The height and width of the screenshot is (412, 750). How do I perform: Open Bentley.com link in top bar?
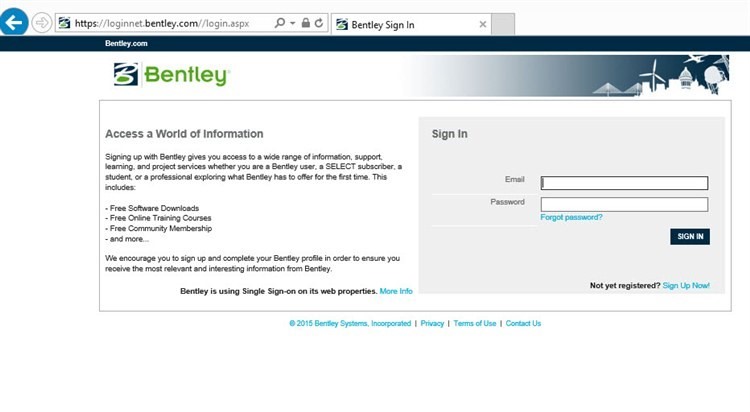tap(126, 44)
